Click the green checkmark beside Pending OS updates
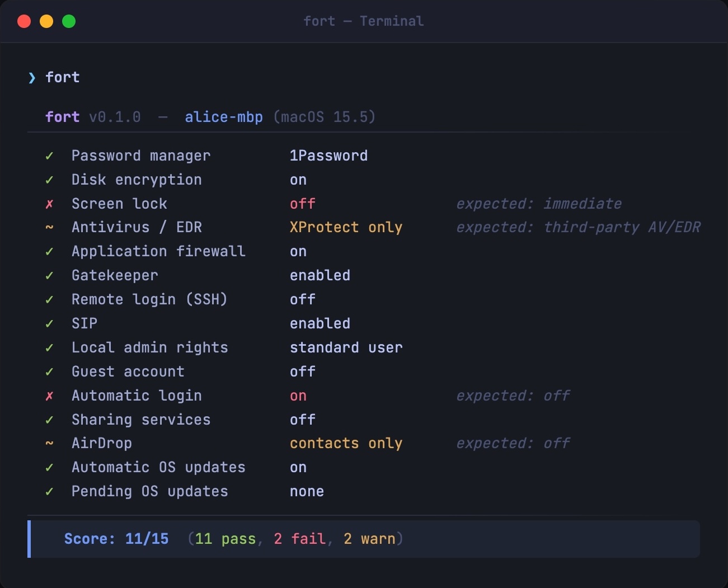The width and height of the screenshot is (728, 588). (49, 492)
